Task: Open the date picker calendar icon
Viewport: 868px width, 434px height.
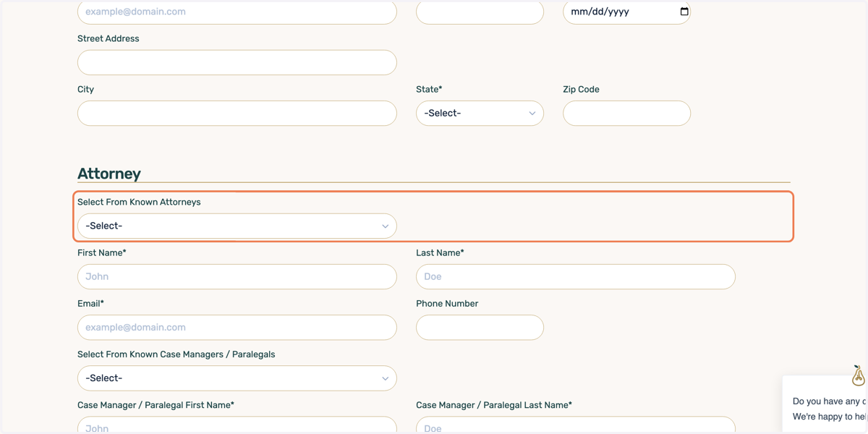Action: (684, 12)
